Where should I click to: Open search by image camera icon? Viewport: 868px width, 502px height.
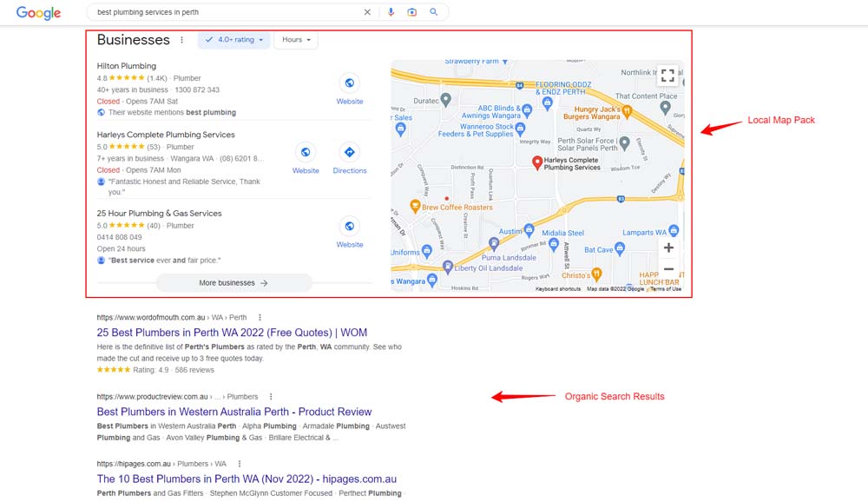pos(411,12)
